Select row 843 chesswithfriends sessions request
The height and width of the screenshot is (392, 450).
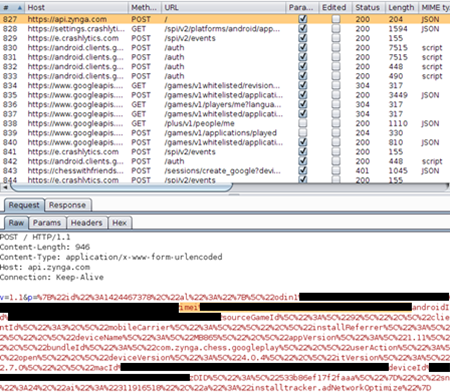pyautogui.click(x=225, y=171)
